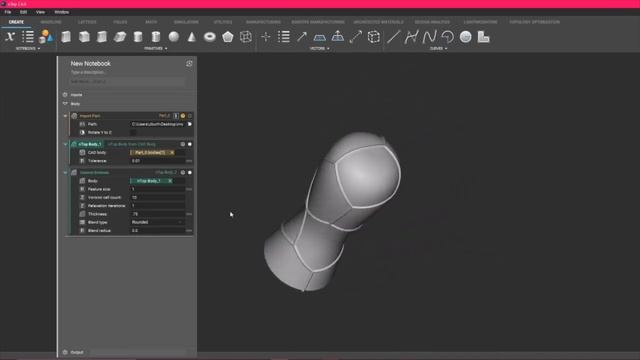Open the colored shapes icon in Notebooks group

(46, 37)
